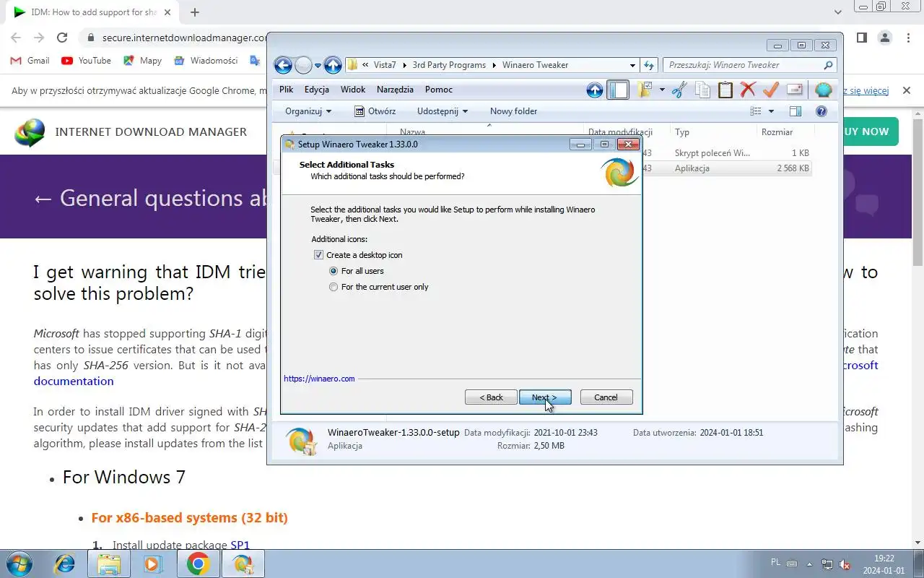This screenshot has width=924, height=578.
Task: Open the change view dropdown arrow
Action: pyautogui.click(x=771, y=111)
